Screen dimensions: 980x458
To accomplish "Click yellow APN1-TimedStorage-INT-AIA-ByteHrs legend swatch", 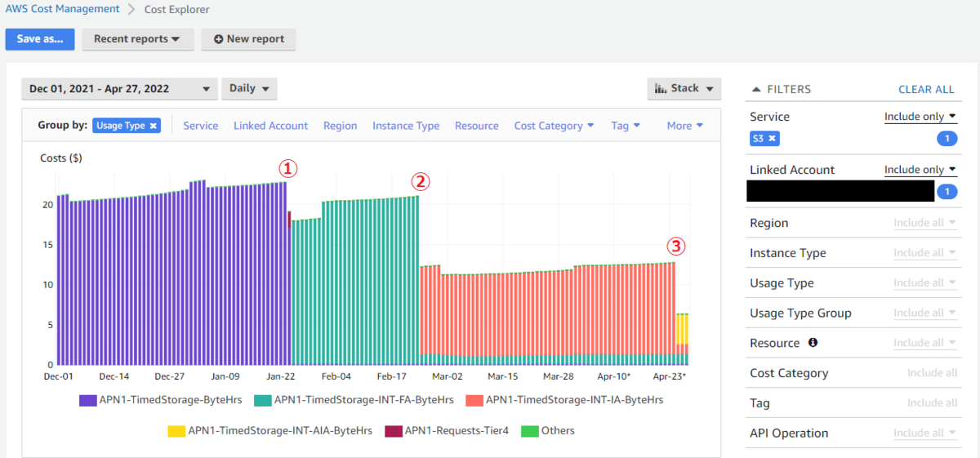I will click(176, 430).
